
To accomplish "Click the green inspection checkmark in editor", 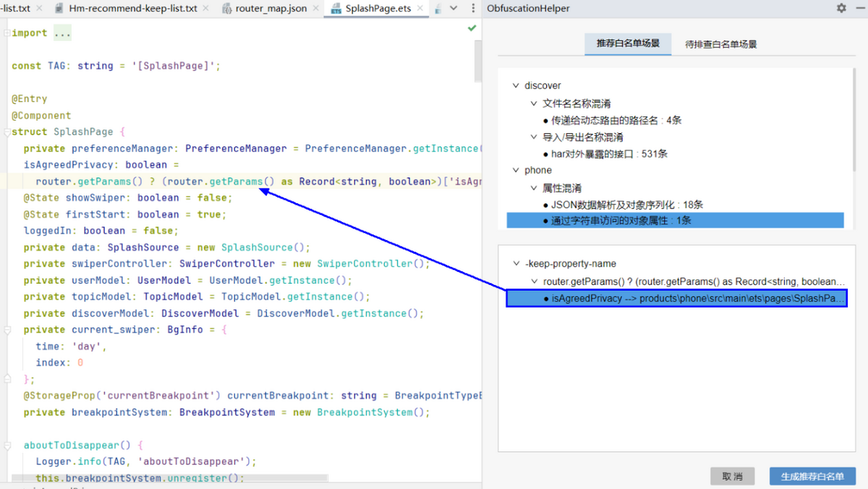I will 472,28.
